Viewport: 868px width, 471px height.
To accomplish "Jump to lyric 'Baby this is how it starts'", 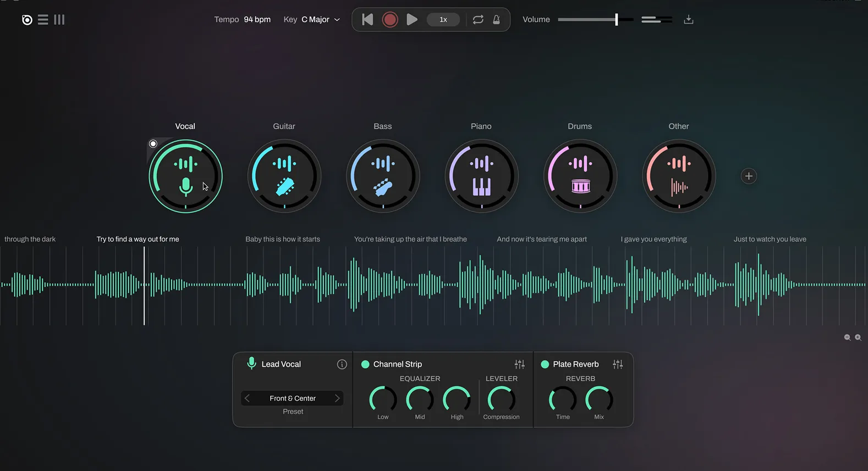I will click(x=283, y=239).
